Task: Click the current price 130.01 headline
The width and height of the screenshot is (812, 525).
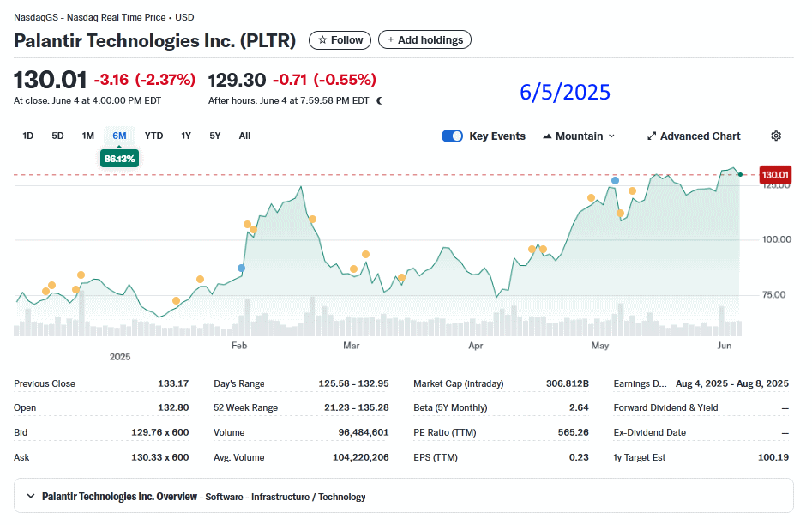Action: 51,80
